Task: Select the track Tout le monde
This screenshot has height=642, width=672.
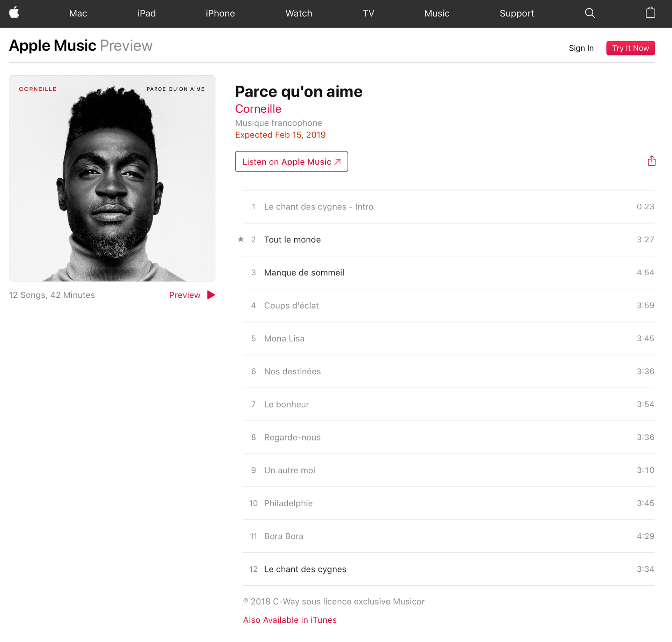Action: 449,240
